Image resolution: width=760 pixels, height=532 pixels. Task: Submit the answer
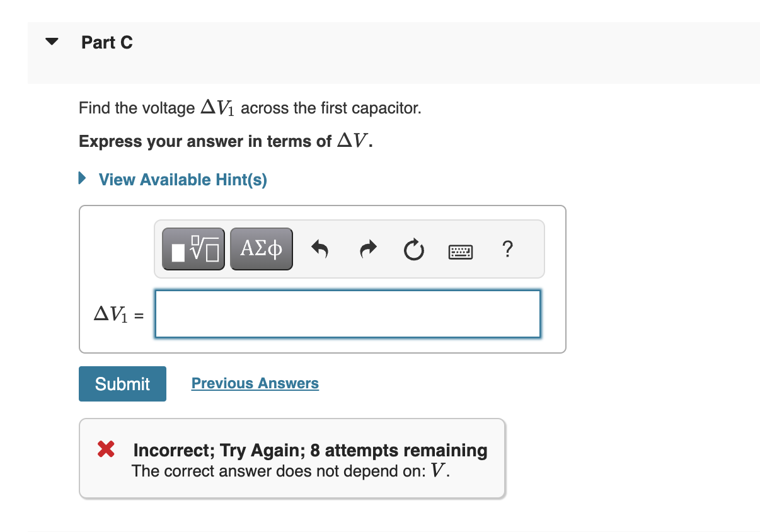point(122,383)
